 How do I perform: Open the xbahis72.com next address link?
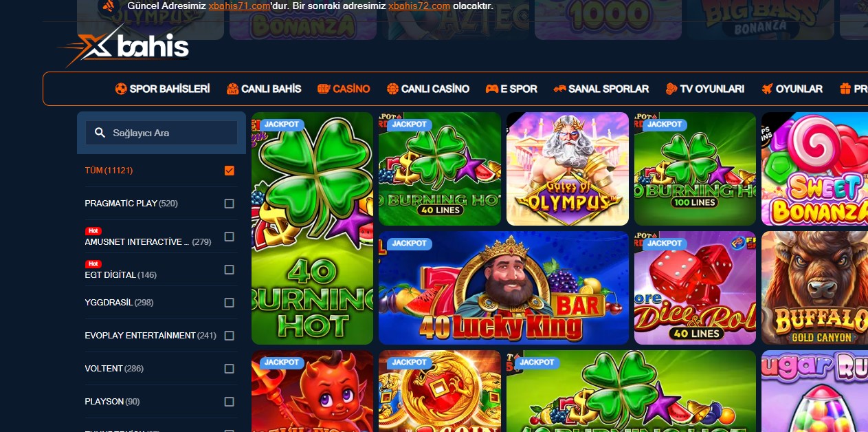pos(419,6)
